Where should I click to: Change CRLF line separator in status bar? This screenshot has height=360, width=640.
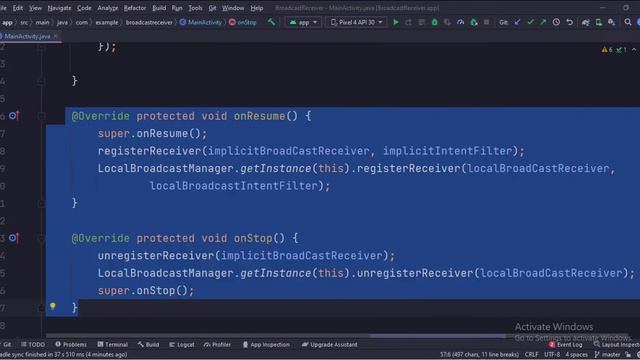pyautogui.click(x=531, y=355)
